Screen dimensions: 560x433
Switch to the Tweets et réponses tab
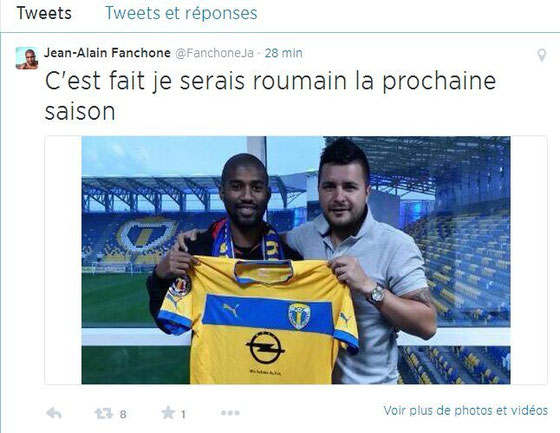click(181, 14)
